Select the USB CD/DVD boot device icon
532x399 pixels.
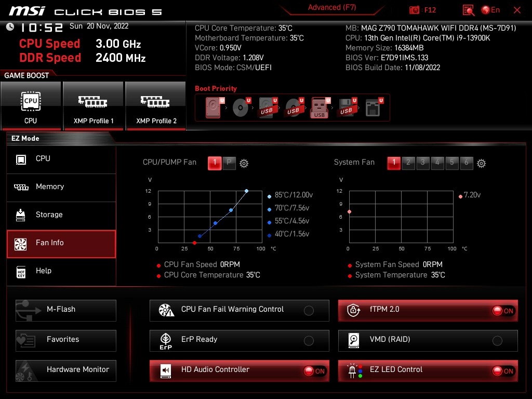pyautogui.click(x=294, y=107)
